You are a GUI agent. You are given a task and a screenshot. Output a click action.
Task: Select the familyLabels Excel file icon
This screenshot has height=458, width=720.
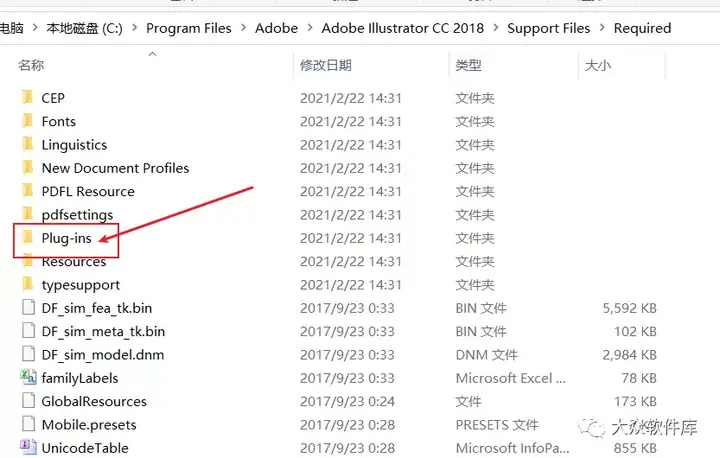pos(28,378)
